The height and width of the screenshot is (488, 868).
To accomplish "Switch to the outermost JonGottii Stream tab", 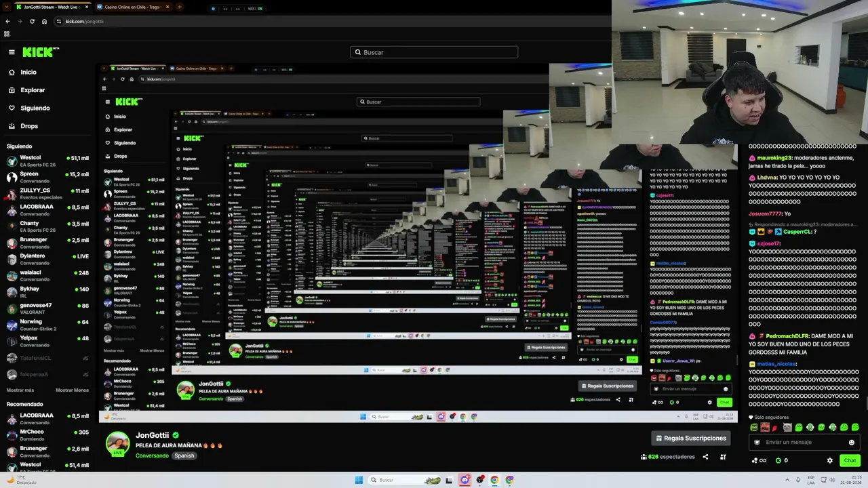I will (x=52, y=7).
